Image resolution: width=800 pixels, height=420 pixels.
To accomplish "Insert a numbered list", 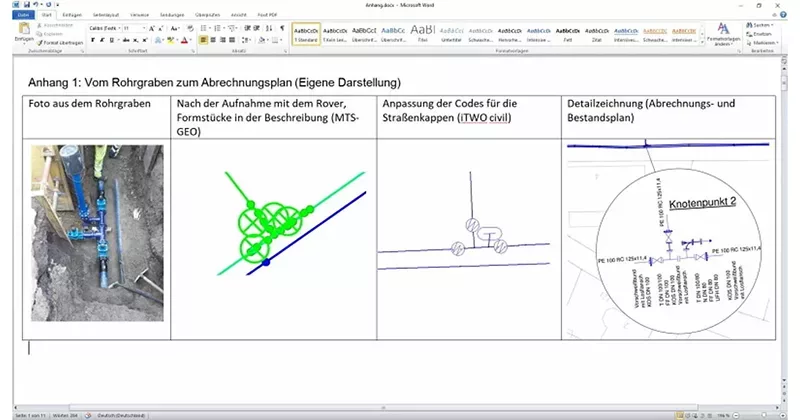I will (218, 29).
